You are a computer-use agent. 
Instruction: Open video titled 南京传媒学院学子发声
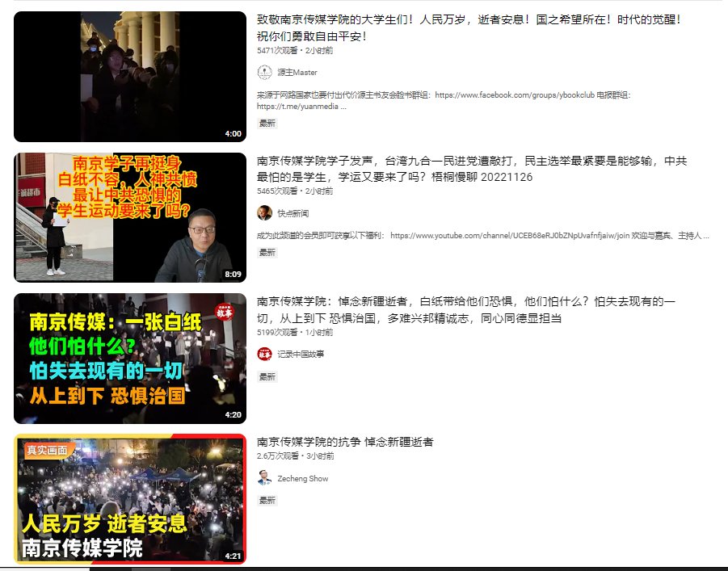pyautogui.click(x=472, y=169)
